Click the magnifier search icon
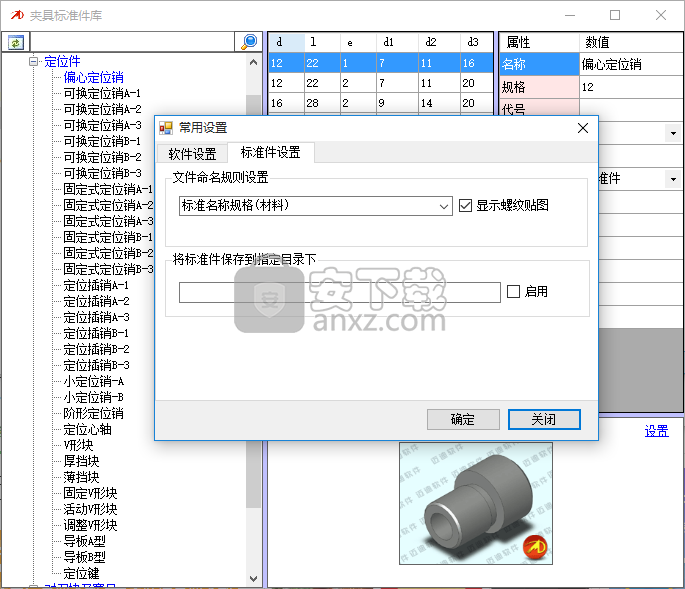 pyautogui.click(x=249, y=42)
